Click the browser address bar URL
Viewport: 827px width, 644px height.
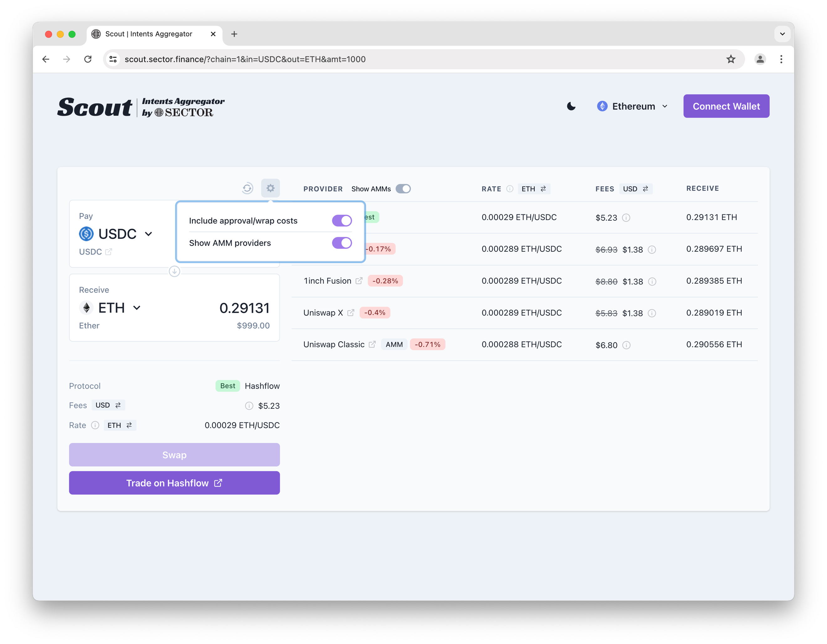pyautogui.click(x=245, y=59)
